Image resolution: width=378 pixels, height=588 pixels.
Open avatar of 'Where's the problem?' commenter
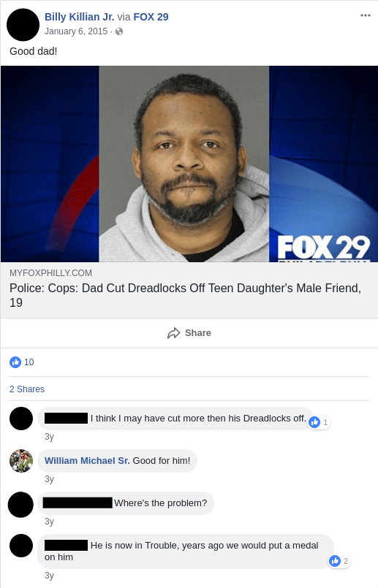(x=20, y=505)
